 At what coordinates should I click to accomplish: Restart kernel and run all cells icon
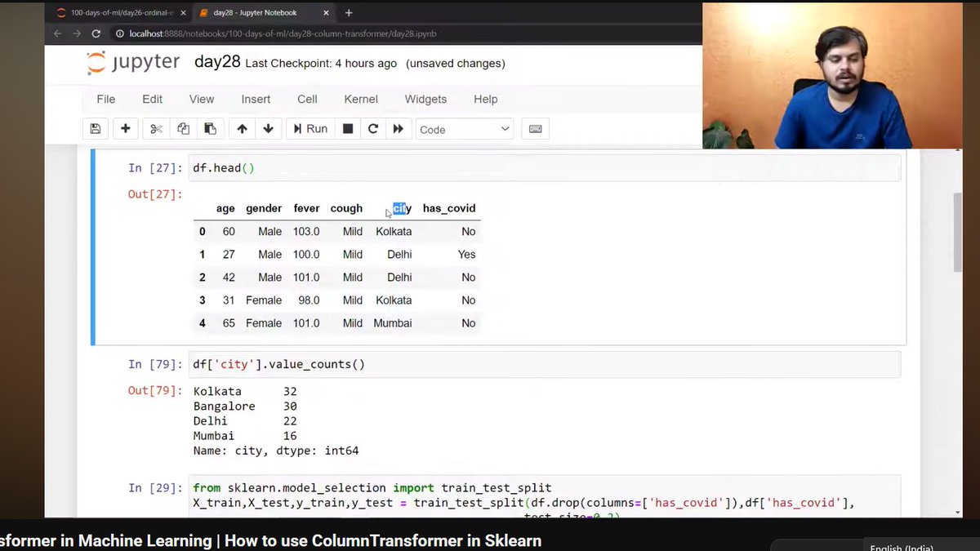pyautogui.click(x=399, y=129)
